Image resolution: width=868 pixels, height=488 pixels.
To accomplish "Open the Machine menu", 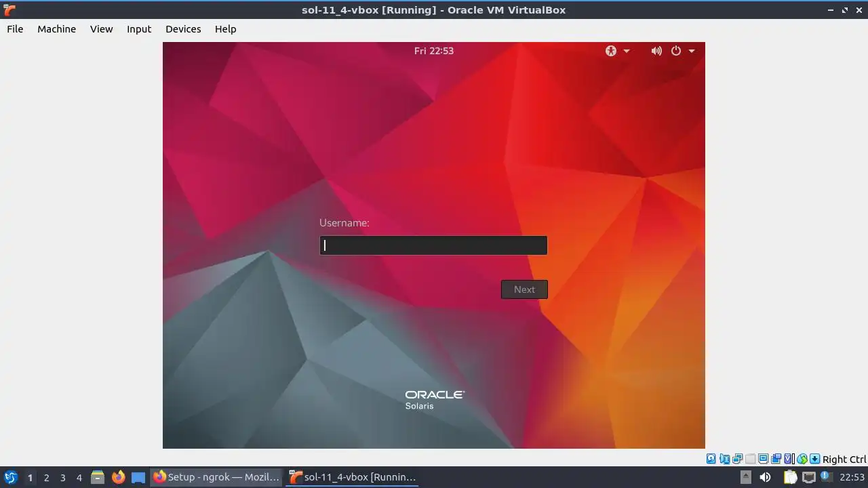I will pos(57,29).
